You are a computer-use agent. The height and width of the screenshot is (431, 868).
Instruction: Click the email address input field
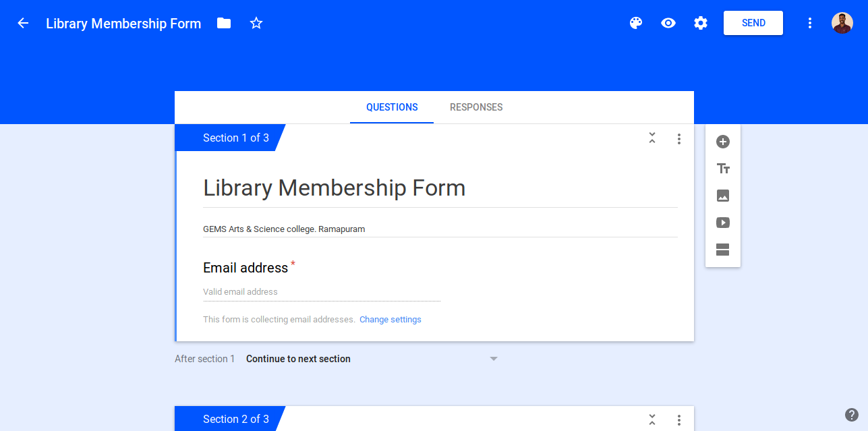(x=322, y=291)
